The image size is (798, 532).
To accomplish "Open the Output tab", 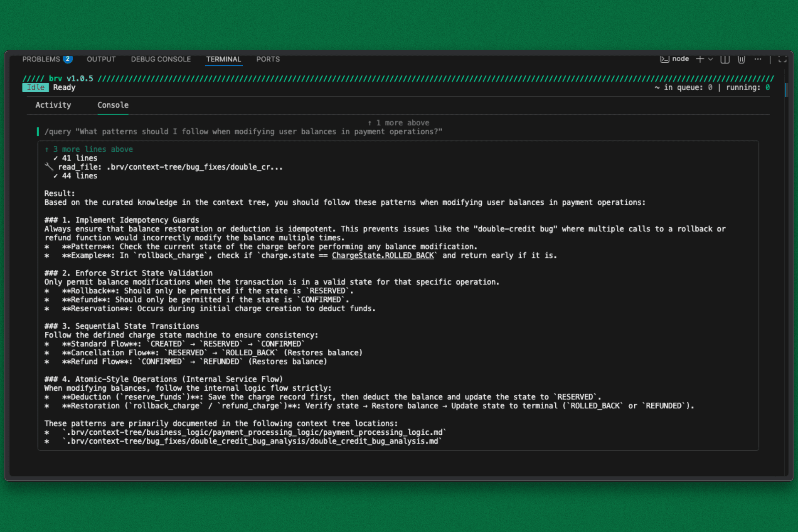I will 101,59.
